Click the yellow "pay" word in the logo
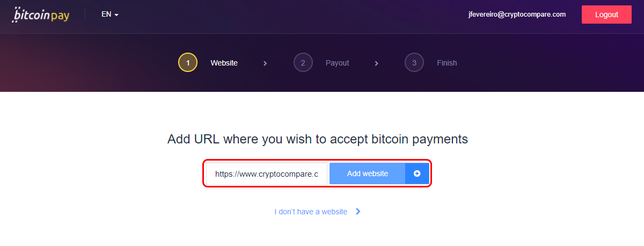Screen dimensions: 644x246 pyautogui.click(x=60, y=16)
